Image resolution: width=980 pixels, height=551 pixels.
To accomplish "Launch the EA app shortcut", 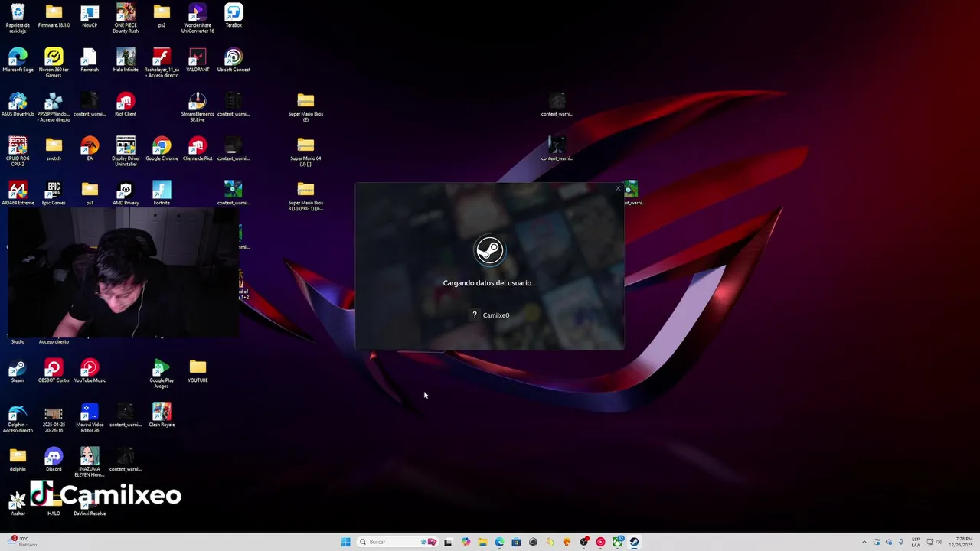I will coord(90,150).
